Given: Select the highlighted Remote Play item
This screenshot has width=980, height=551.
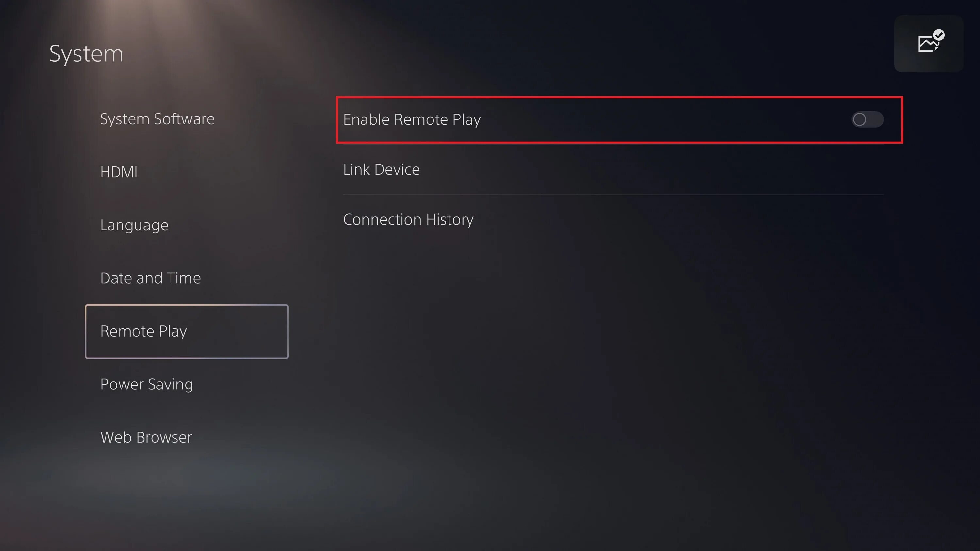Looking at the screenshot, I should [187, 331].
